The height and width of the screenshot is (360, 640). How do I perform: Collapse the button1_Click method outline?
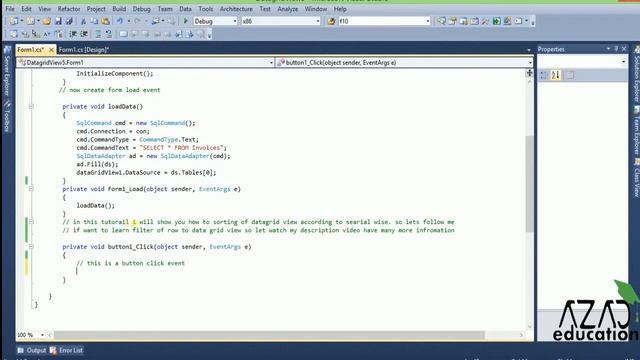pos(31,247)
